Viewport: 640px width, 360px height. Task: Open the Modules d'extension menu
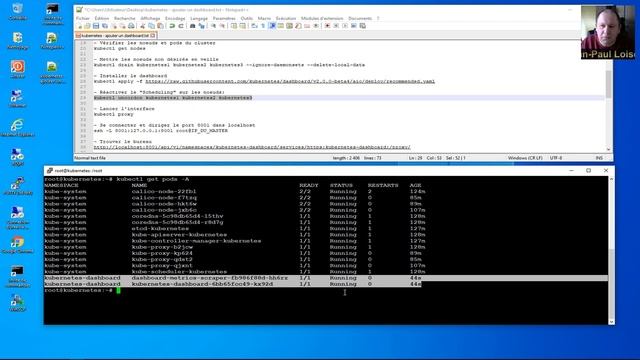[322, 18]
